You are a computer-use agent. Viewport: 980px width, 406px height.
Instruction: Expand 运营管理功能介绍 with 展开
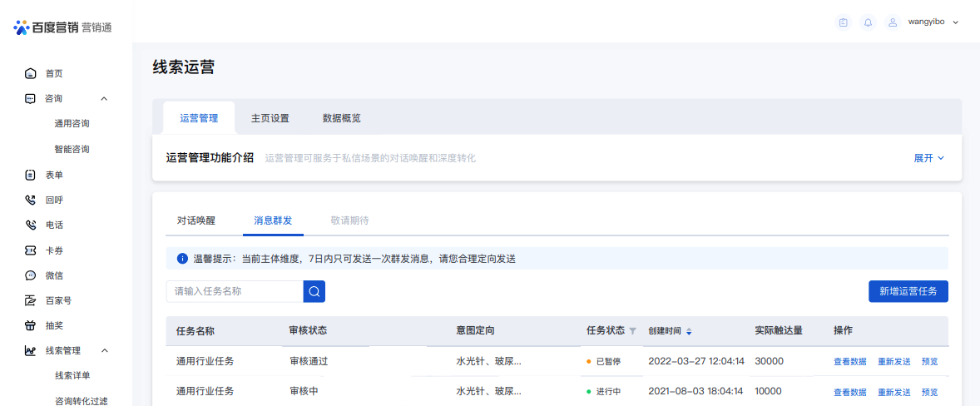pyautogui.click(x=928, y=158)
